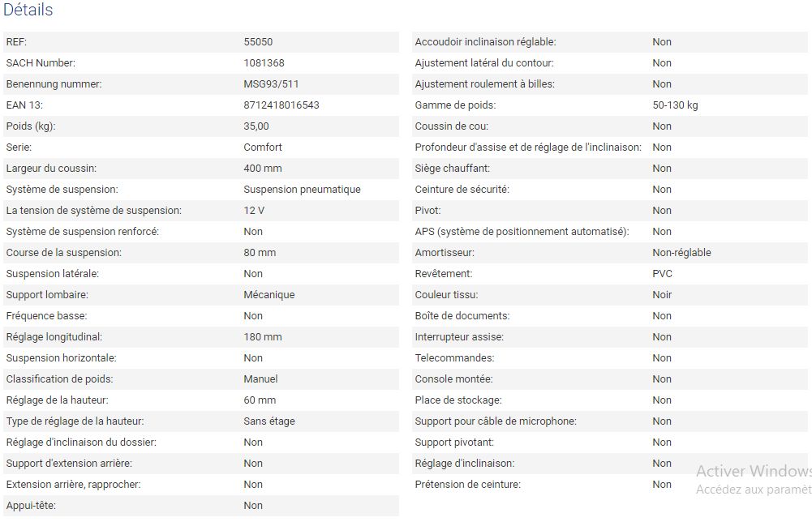
Task: Click the Couleur tissu value Noir
Action: tap(662, 295)
